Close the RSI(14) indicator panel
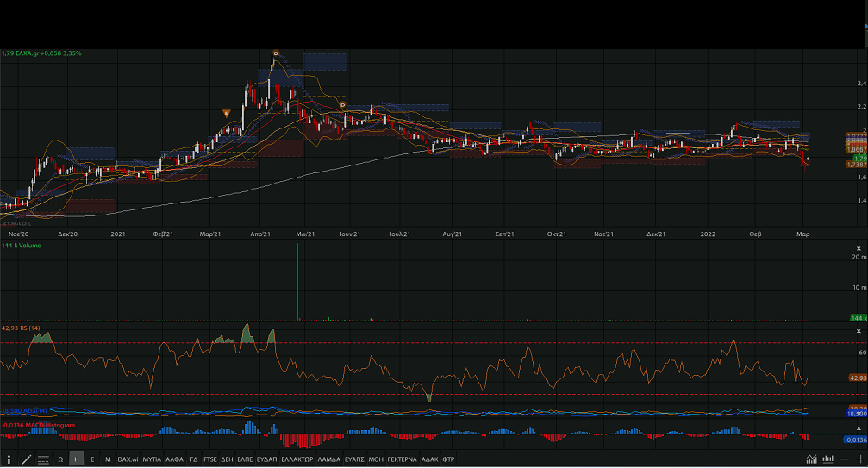The height and width of the screenshot is (468, 868). [859, 331]
